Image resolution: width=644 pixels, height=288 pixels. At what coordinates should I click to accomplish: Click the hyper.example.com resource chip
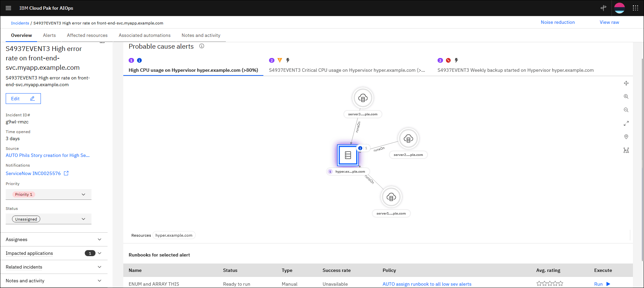[174, 235]
